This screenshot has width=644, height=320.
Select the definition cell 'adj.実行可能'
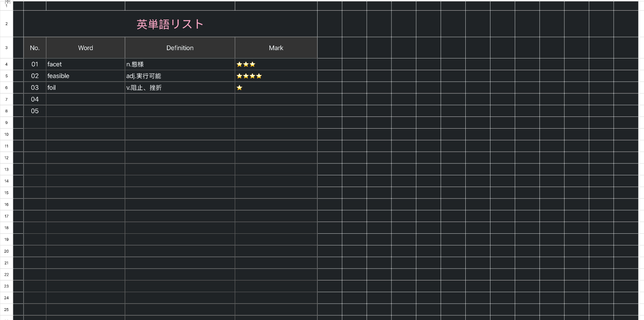coord(180,76)
